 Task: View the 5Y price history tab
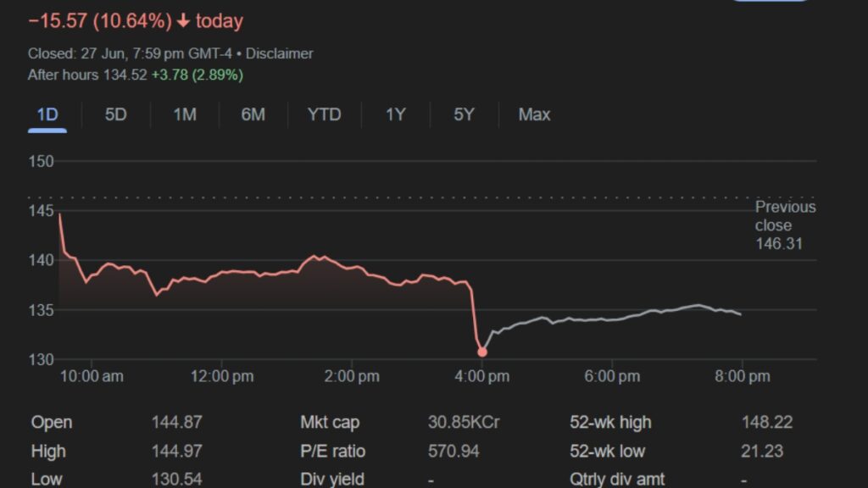click(x=464, y=114)
